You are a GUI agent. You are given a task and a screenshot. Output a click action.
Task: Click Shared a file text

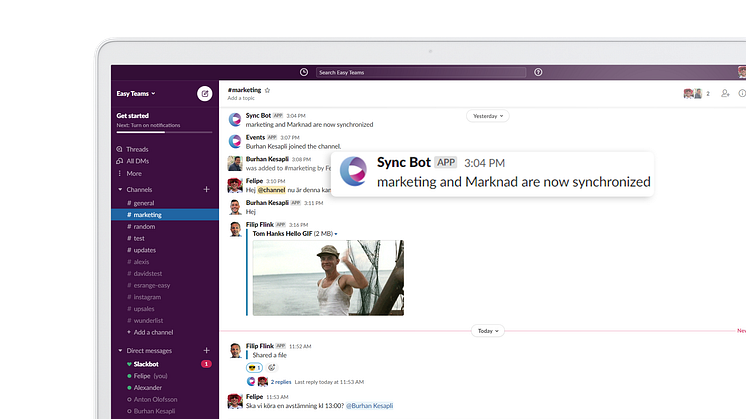click(x=270, y=355)
